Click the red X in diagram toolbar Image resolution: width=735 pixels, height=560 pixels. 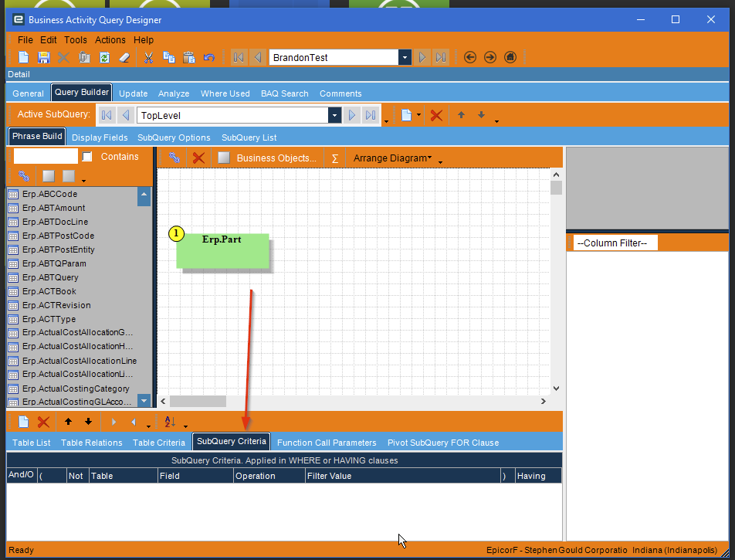198,158
